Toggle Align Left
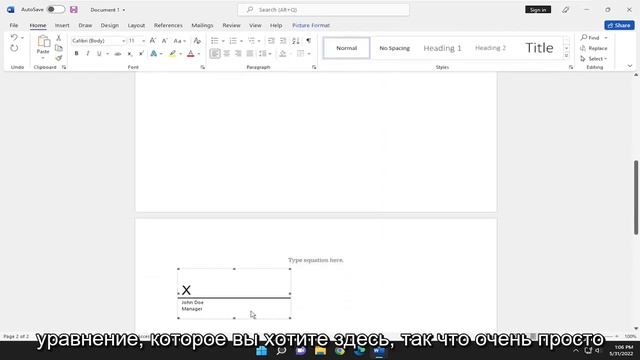 pyautogui.click(x=215, y=53)
